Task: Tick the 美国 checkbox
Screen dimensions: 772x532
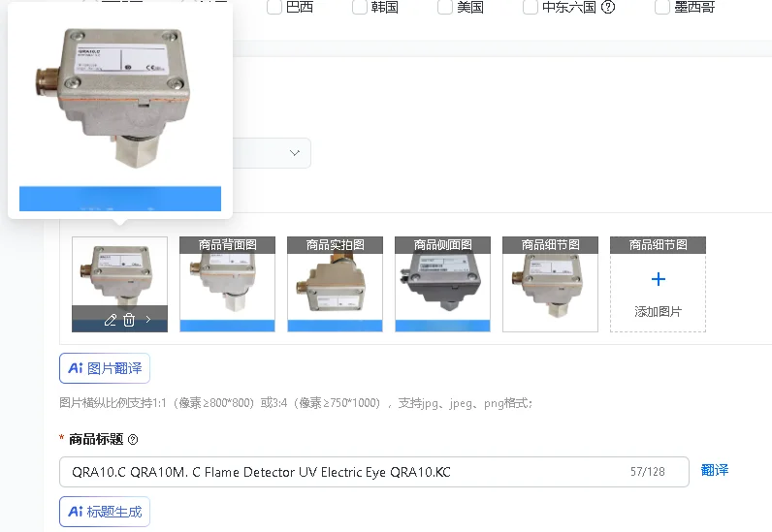Action: pos(445,7)
